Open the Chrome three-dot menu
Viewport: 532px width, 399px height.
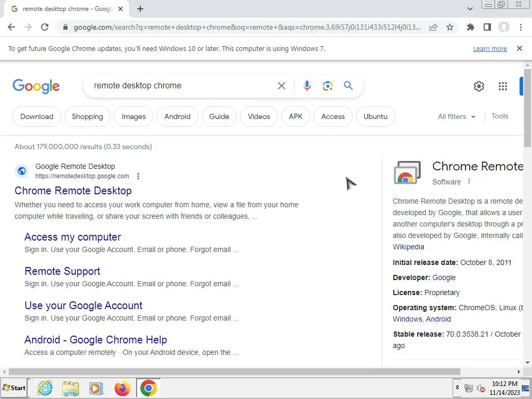pyautogui.click(x=521, y=27)
